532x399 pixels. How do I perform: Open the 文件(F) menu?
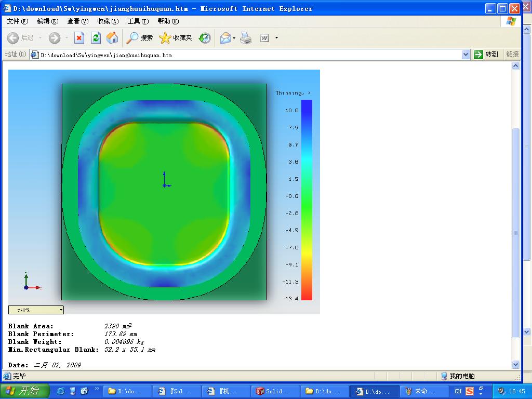[x=17, y=21]
